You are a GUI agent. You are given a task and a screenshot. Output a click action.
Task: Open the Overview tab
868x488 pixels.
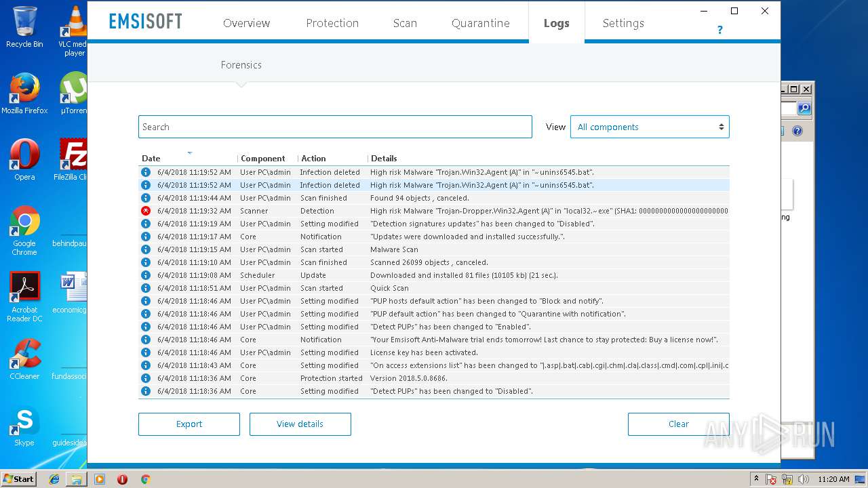(246, 23)
